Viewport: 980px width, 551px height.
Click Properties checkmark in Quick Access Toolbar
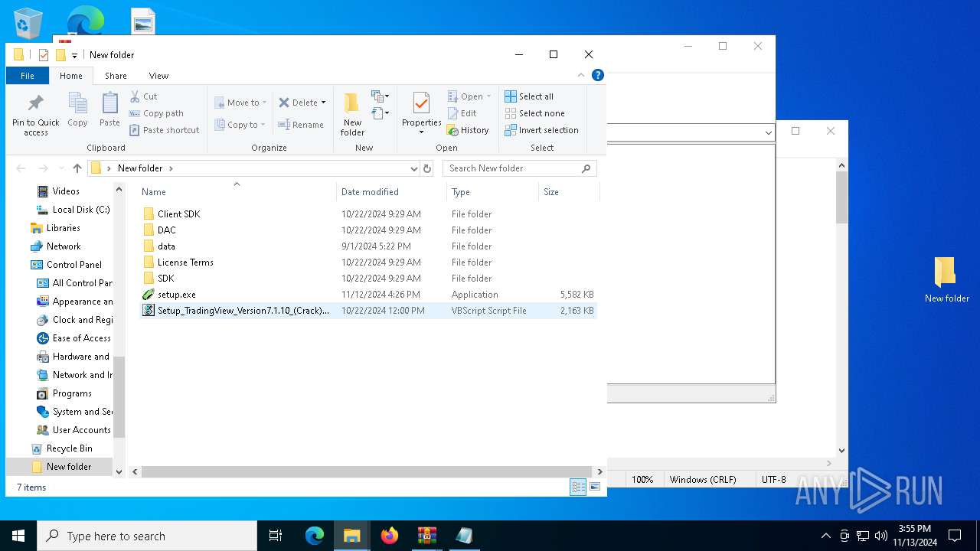[44, 55]
